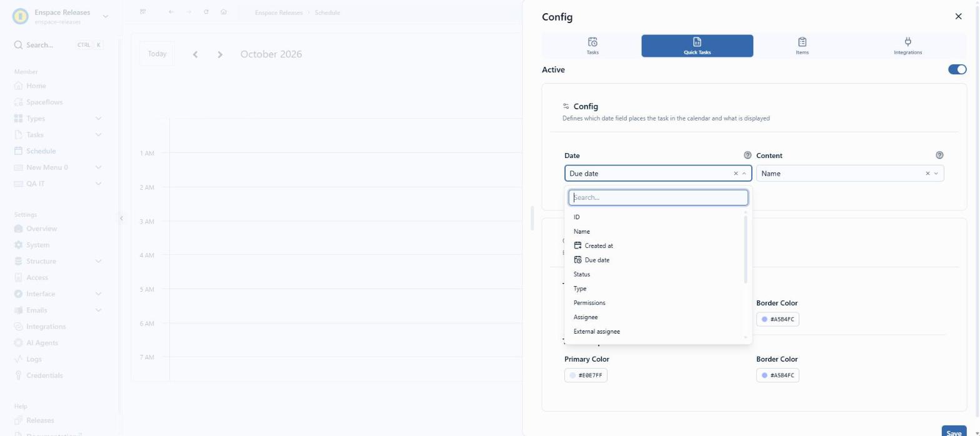Show help for the Date field
The height and width of the screenshot is (436, 980).
point(747,156)
